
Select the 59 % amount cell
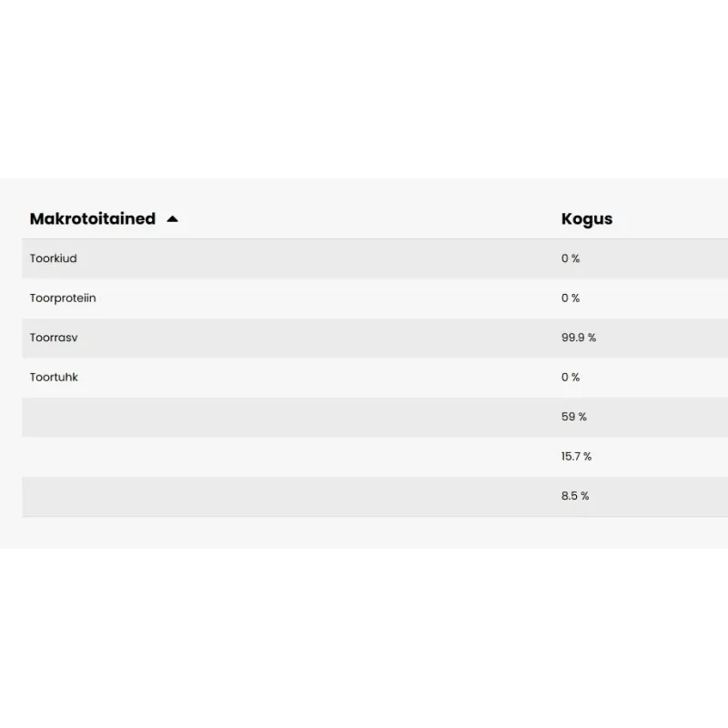(574, 417)
